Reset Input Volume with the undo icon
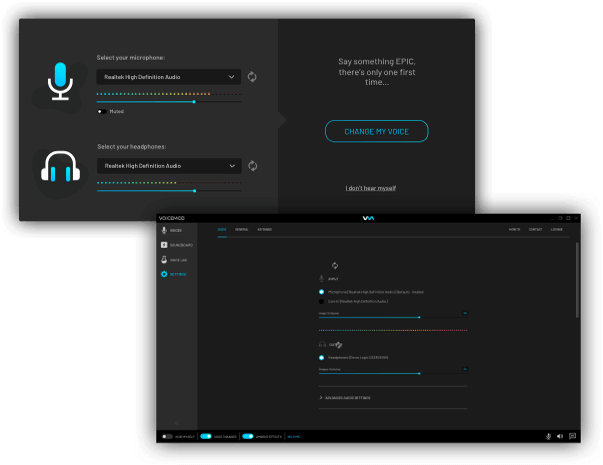Screen dimensions: 603x465 pos(465,313)
